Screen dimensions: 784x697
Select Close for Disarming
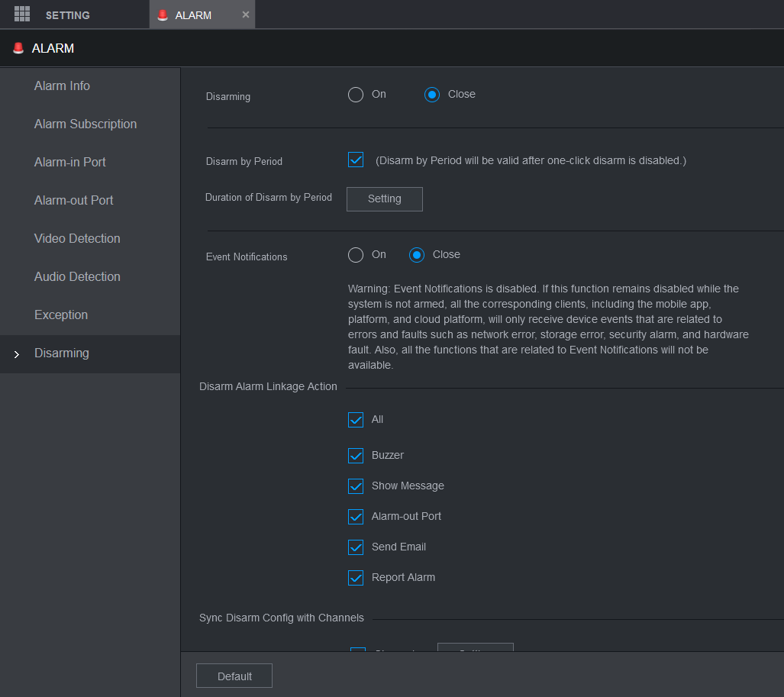(432, 95)
